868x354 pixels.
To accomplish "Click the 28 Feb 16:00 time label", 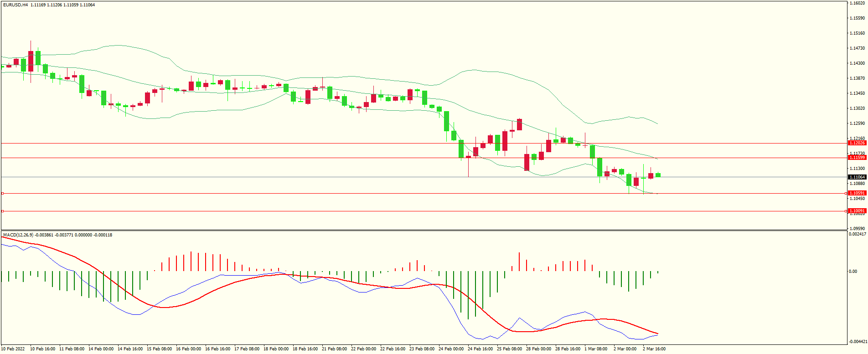I will point(568,349).
